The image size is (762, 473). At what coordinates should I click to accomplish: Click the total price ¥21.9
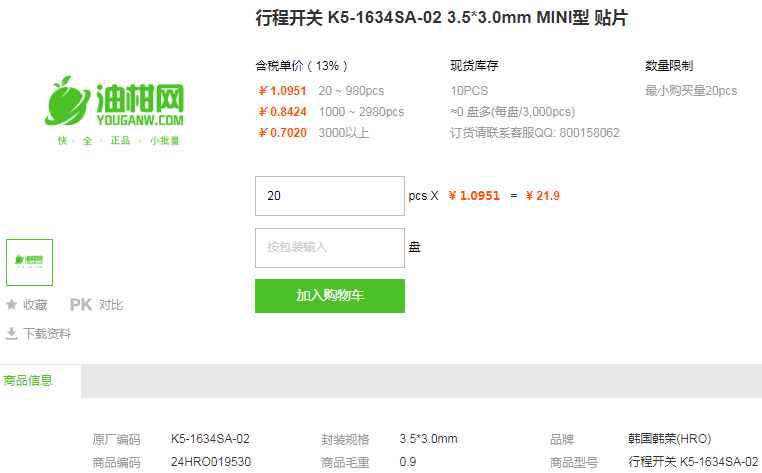pyautogui.click(x=544, y=196)
